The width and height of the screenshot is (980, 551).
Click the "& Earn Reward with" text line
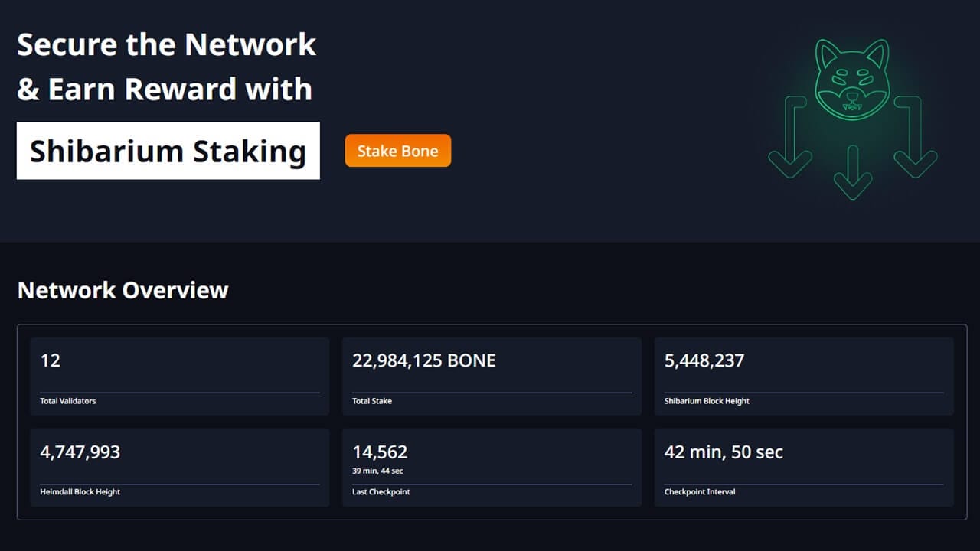tap(165, 90)
